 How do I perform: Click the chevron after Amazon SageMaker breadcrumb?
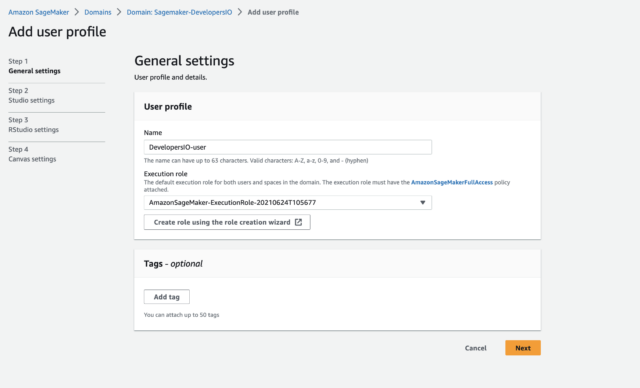(x=77, y=12)
